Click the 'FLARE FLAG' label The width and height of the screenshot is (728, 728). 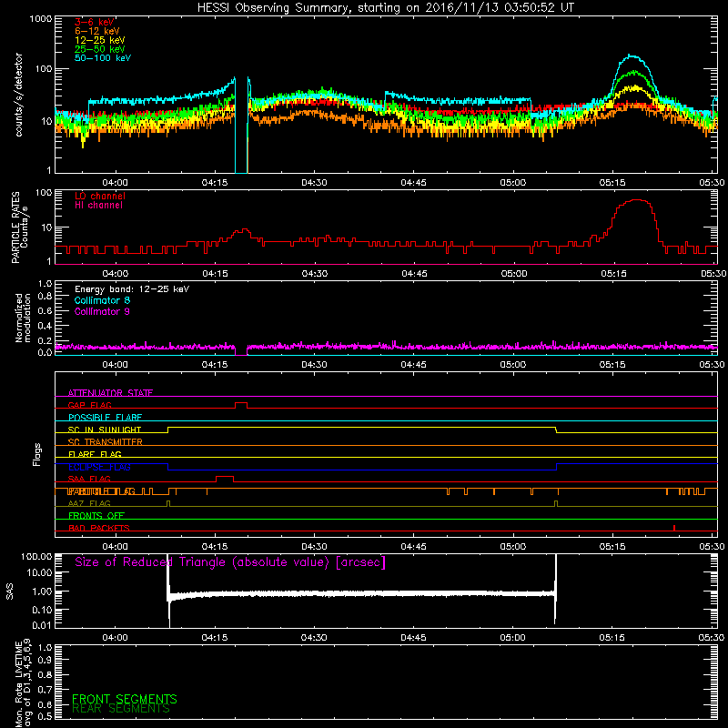pos(95,454)
